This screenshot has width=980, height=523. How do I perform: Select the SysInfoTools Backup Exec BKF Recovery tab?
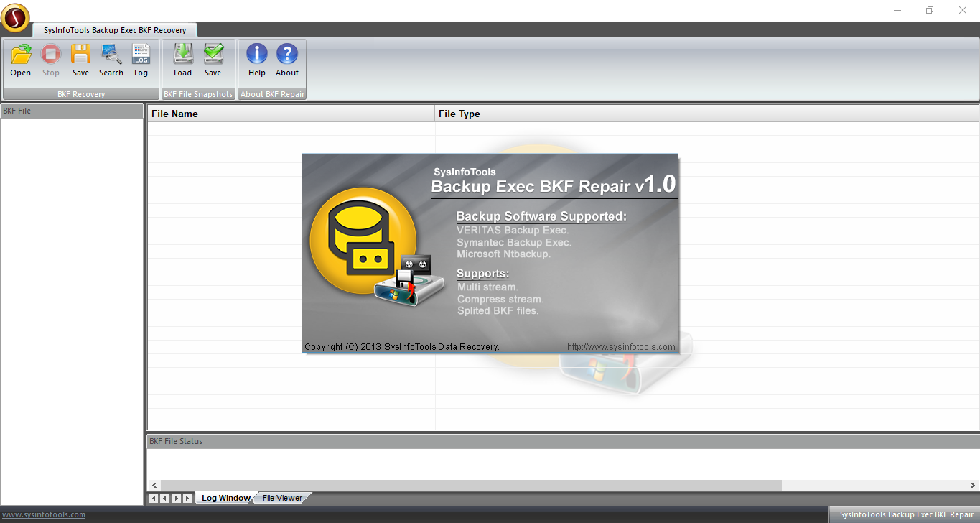tap(115, 30)
